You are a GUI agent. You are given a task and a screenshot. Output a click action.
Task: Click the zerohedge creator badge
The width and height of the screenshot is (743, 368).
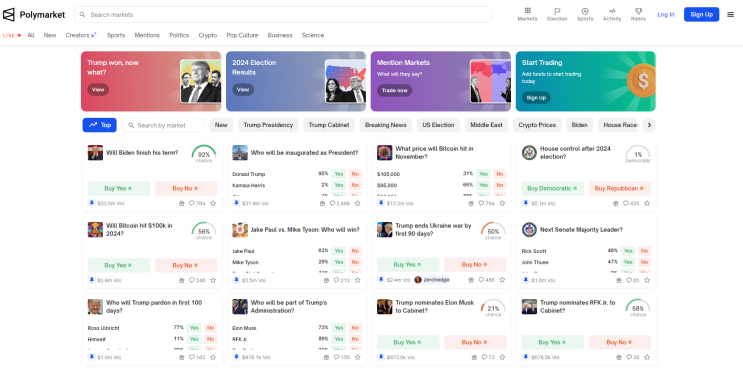432,280
